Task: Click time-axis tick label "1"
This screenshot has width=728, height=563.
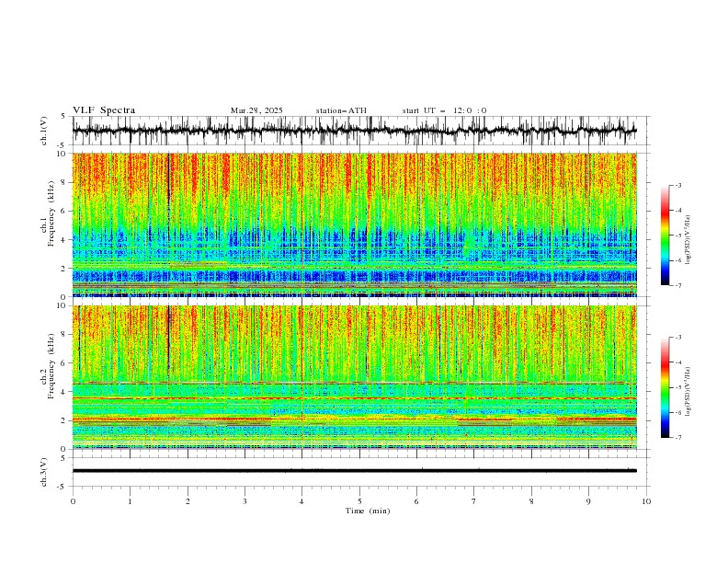Action: [x=130, y=501]
